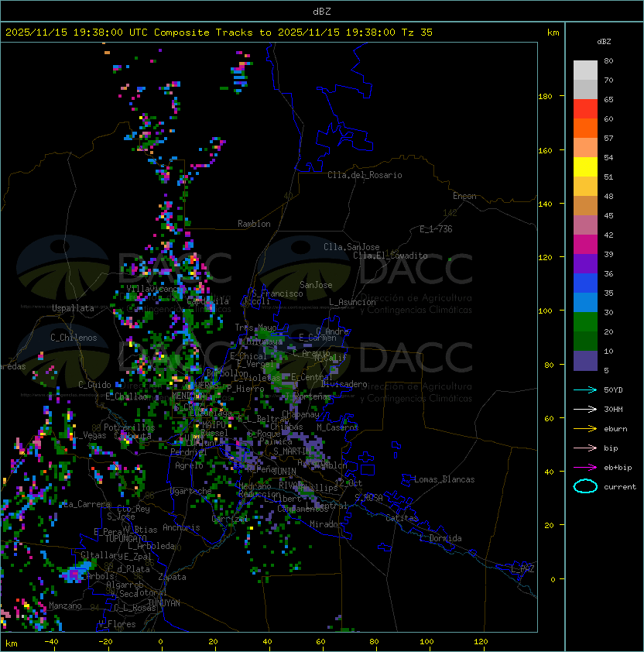
Task: Click the 'Mirador' map label
Action: click(x=327, y=524)
